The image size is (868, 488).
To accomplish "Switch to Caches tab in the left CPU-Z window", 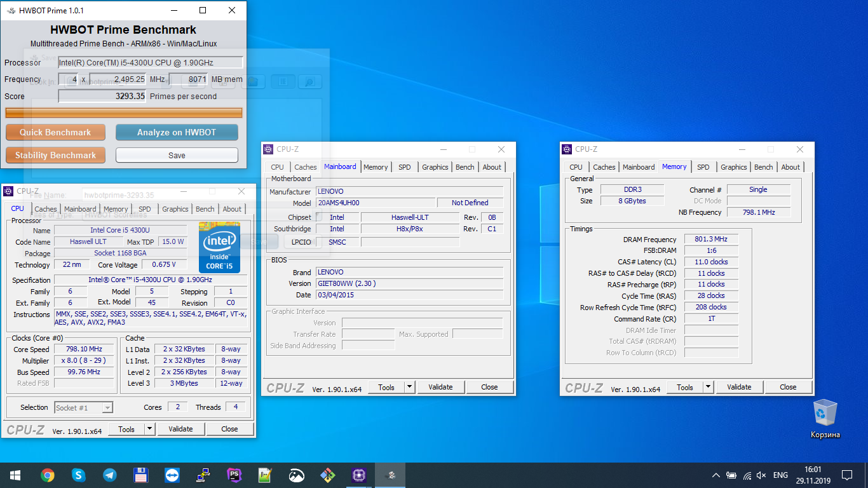I will point(46,209).
